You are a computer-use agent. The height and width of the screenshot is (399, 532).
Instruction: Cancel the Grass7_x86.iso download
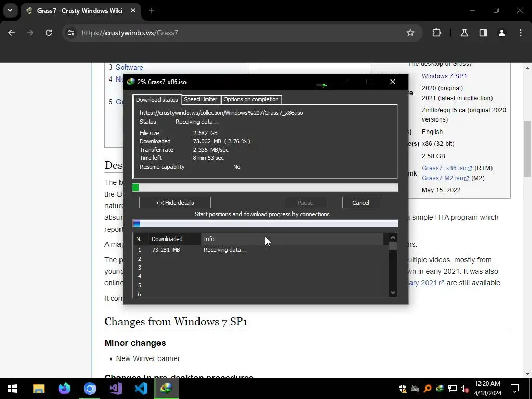tap(361, 203)
